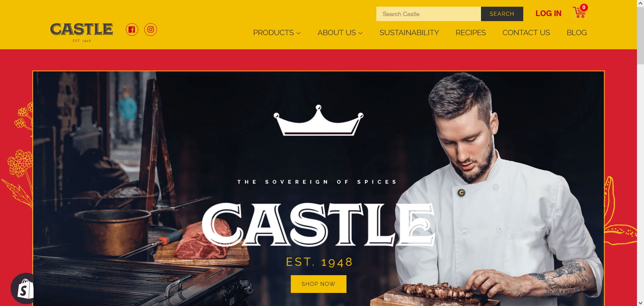Expand the Products dropdown chevron
The image size is (644, 306).
[299, 33]
